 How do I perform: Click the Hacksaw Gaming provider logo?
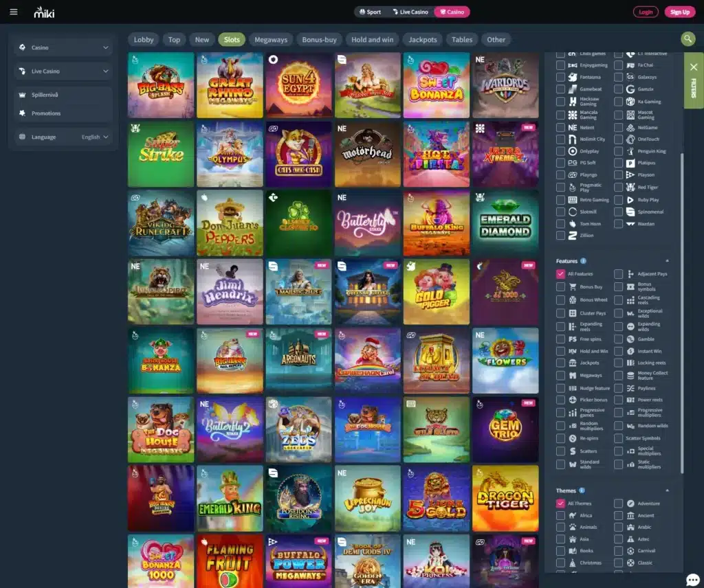(573, 102)
